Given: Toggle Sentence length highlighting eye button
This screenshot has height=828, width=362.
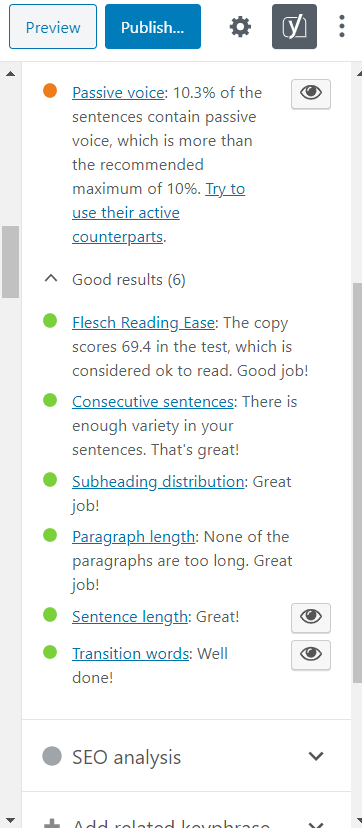Looking at the screenshot, I should (x=311, y=618).
